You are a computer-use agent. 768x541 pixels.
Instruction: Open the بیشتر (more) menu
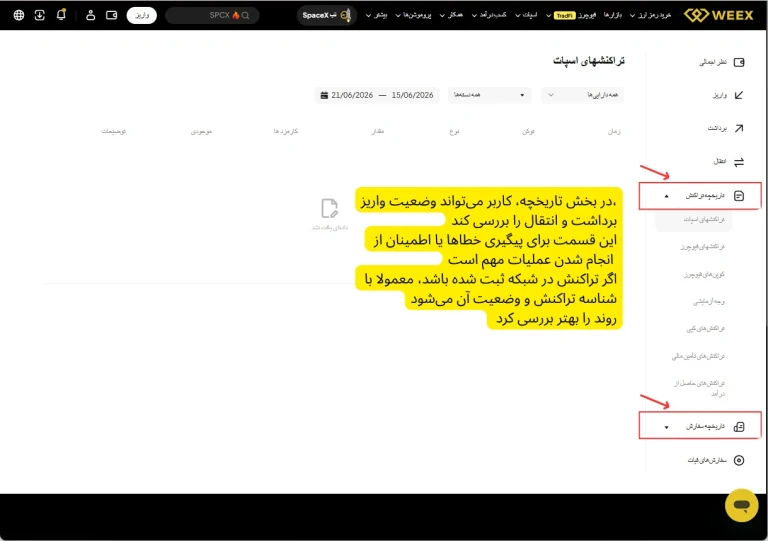point(376,15)
